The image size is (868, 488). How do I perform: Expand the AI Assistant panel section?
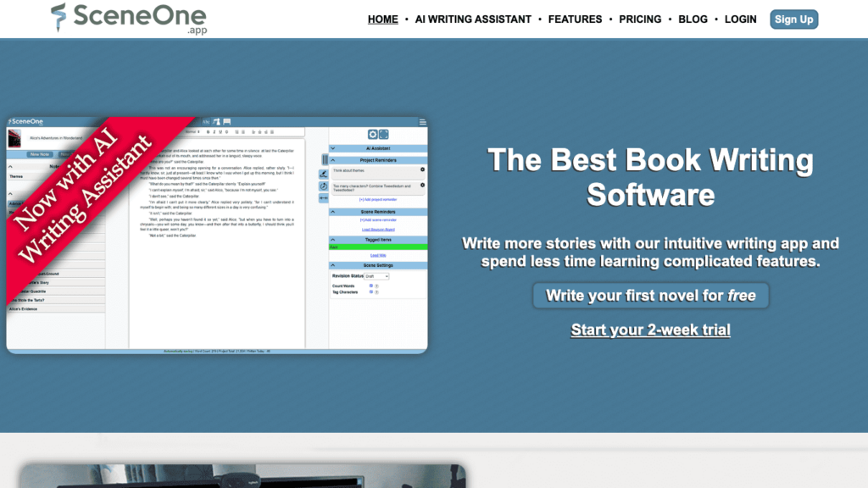pos(378,148)
